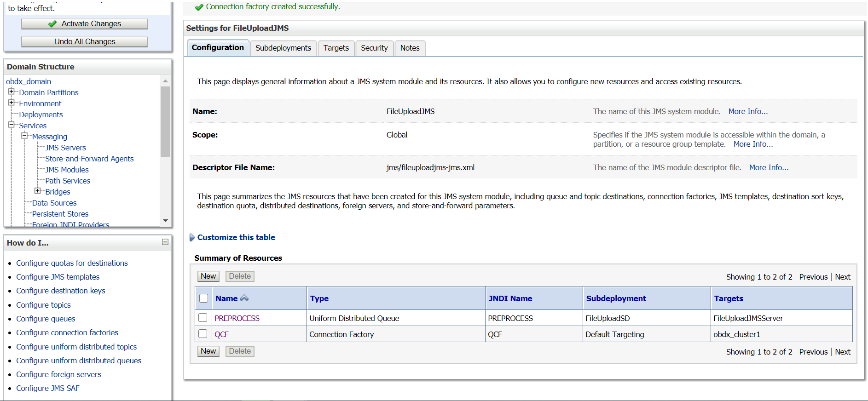This screenshot has height=401, width=868.
Task: Click the Undo All Changes button
Action: 85,42
